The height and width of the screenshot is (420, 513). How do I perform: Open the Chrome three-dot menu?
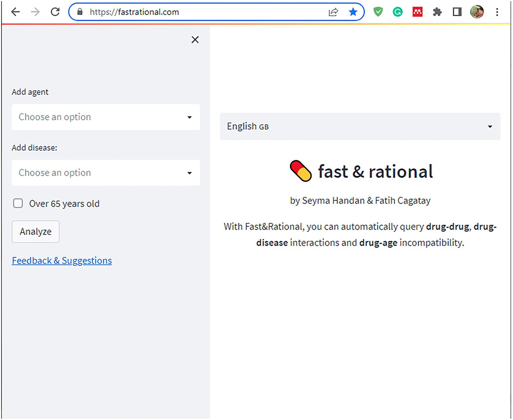(x=497, y=12)
